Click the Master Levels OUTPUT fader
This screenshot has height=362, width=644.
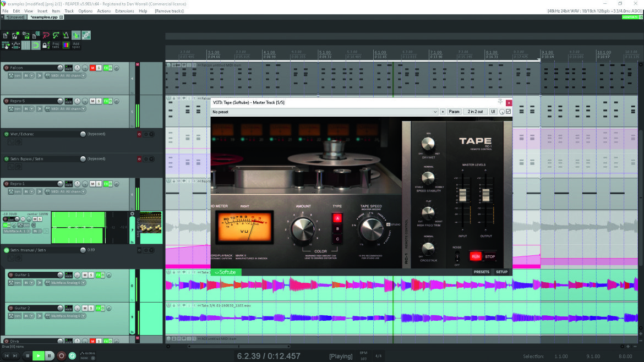(486, 195)
